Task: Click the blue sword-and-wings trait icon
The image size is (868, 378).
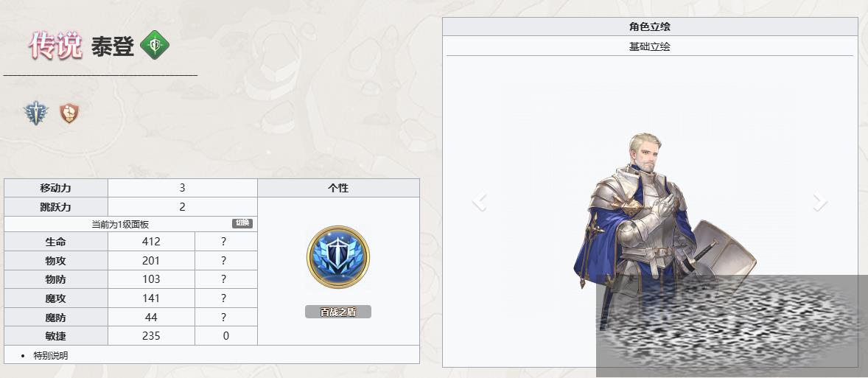Action: tap(36, 113)
